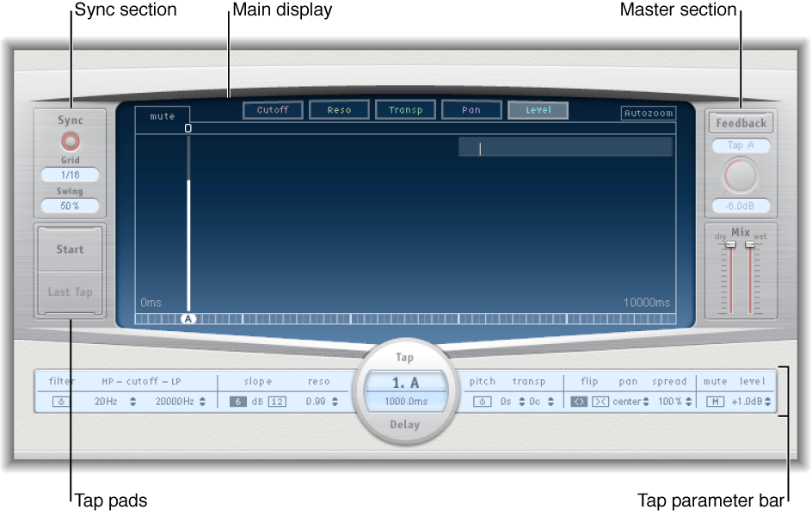Image resolution: width=812 pixels, height=516 pixels.
Task: Open the mute tab above the main display
Action: coord(163,114)
